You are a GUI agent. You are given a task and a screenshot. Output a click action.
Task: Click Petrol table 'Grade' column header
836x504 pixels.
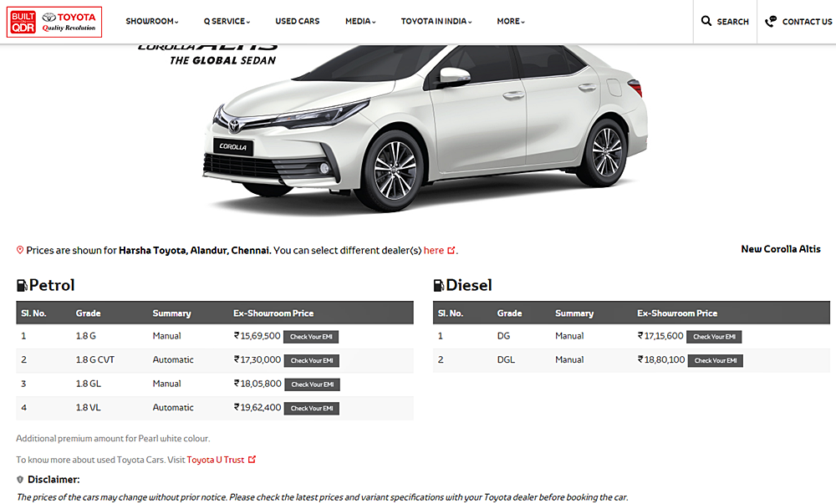(88, 313)
